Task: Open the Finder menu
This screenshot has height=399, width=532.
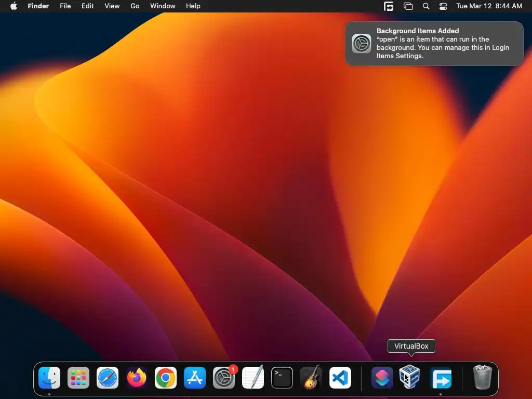Action: 38,6
